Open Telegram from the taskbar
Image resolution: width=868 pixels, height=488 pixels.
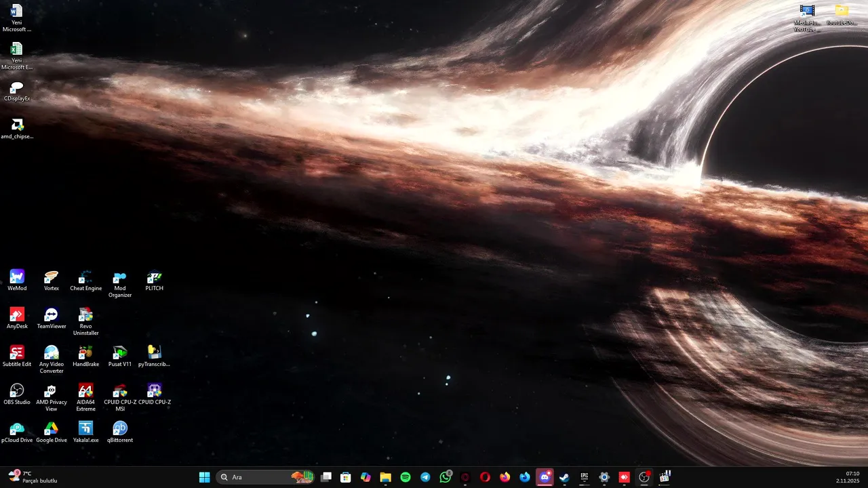pos(425,477)
